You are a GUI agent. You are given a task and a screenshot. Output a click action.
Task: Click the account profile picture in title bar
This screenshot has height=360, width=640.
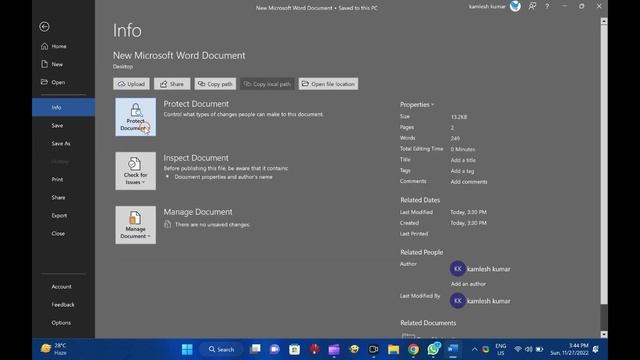tap(515, 6)
